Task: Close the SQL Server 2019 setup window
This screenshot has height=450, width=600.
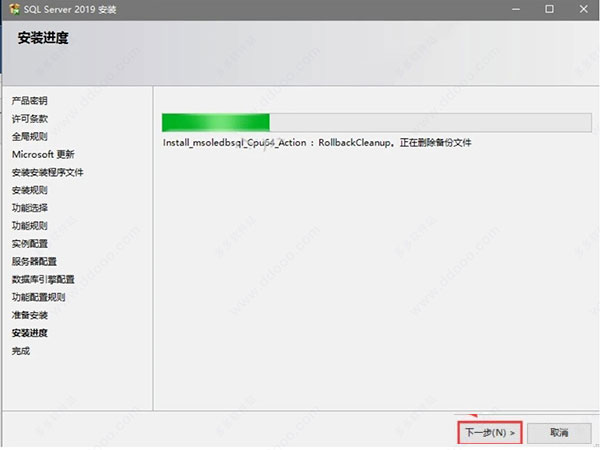Action: tap(583, 9)
